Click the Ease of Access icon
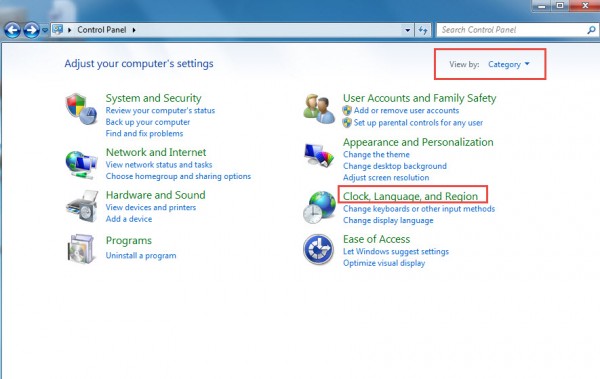Viewport: 600px width, 379px height. pyautogui.click(x=318, y=249)
